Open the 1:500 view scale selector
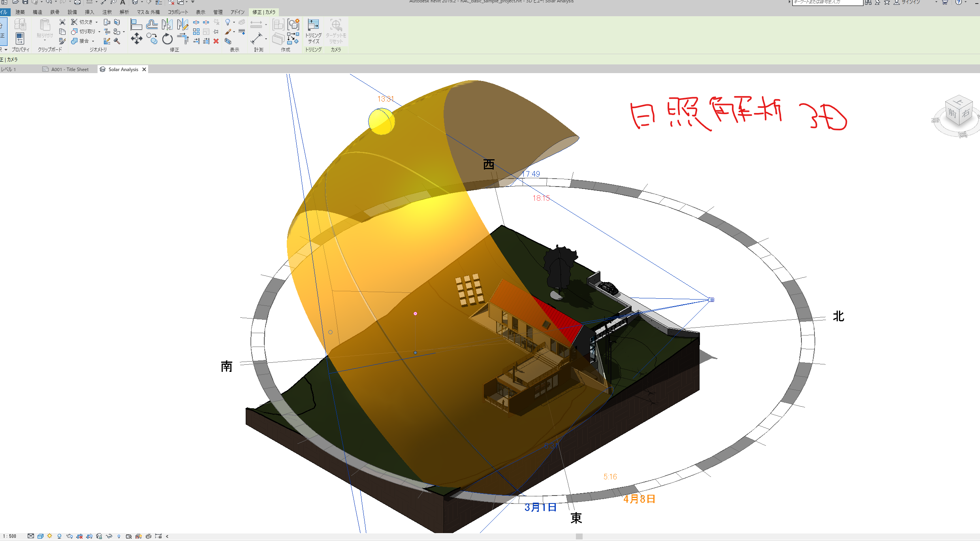This screenshot has width=980, height=541. (x=10, y=536)
